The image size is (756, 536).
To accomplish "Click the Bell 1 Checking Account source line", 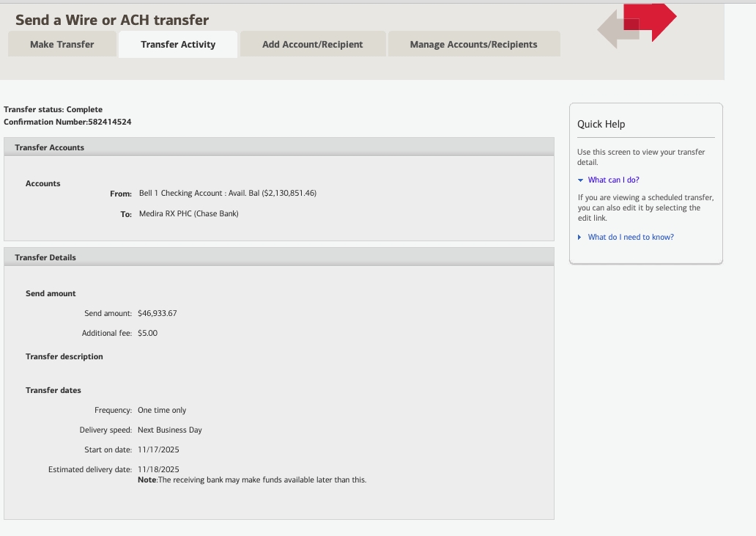I will tap(227, 193).
